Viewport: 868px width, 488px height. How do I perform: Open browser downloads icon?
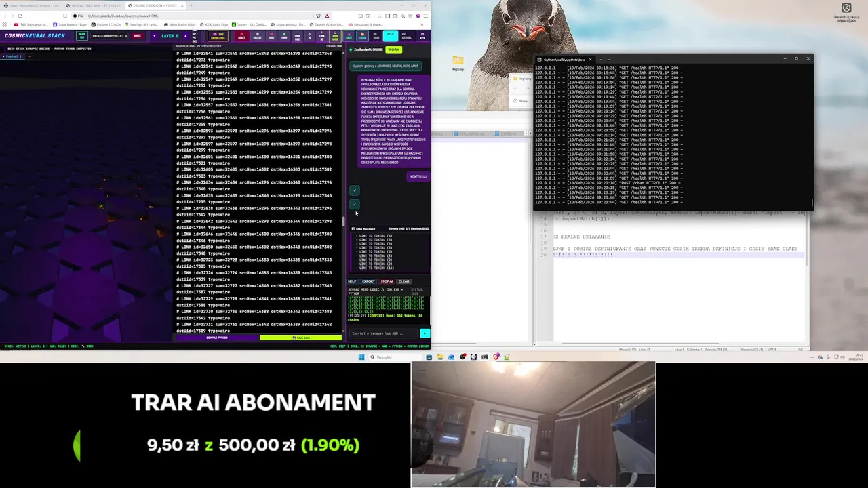tap(380, 16)
